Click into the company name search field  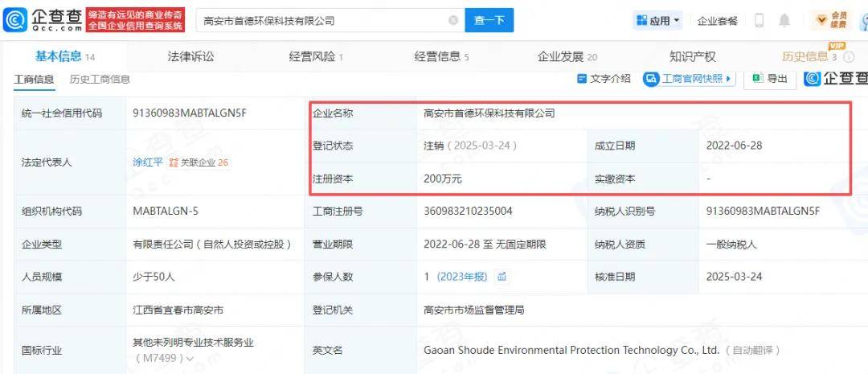tap(321, 21)
